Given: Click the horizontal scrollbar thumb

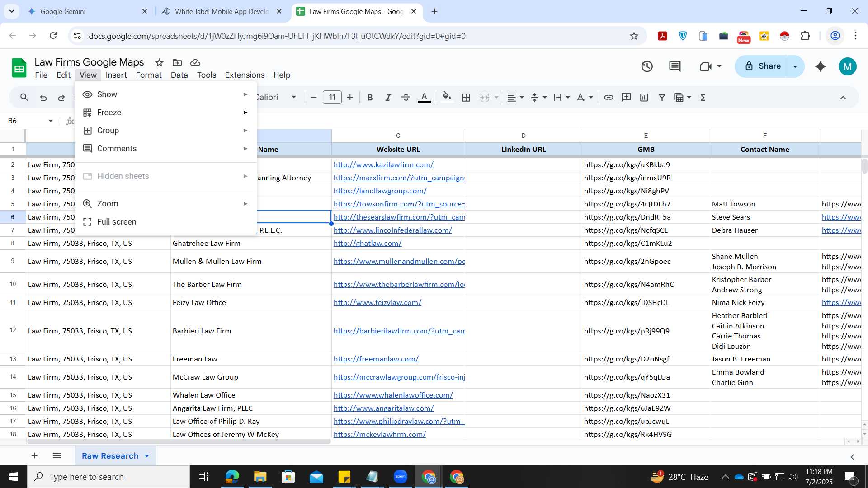Looking at the screenshot, I should coord(179,441).
